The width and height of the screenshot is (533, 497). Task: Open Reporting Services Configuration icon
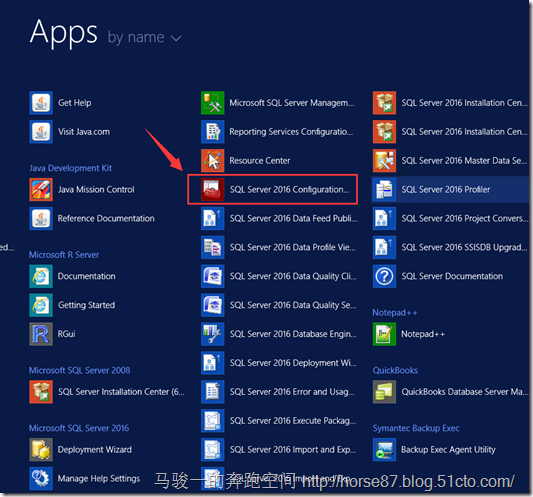(212, 132)
